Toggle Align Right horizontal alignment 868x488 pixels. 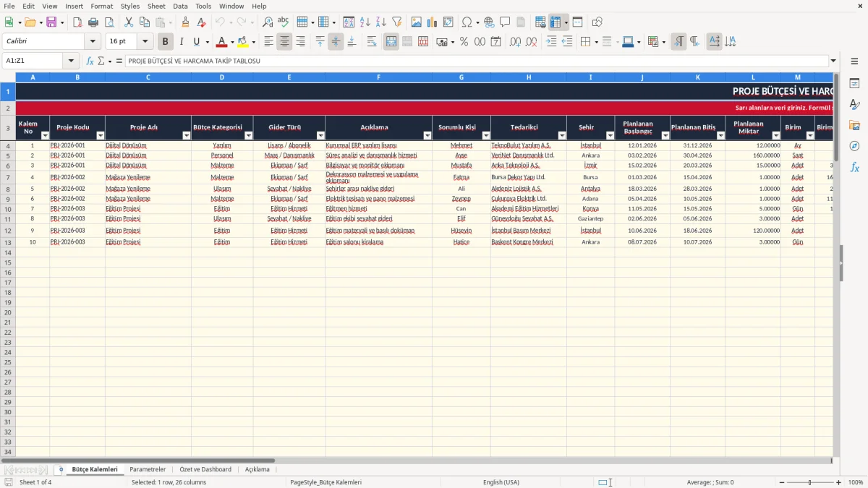300,42
